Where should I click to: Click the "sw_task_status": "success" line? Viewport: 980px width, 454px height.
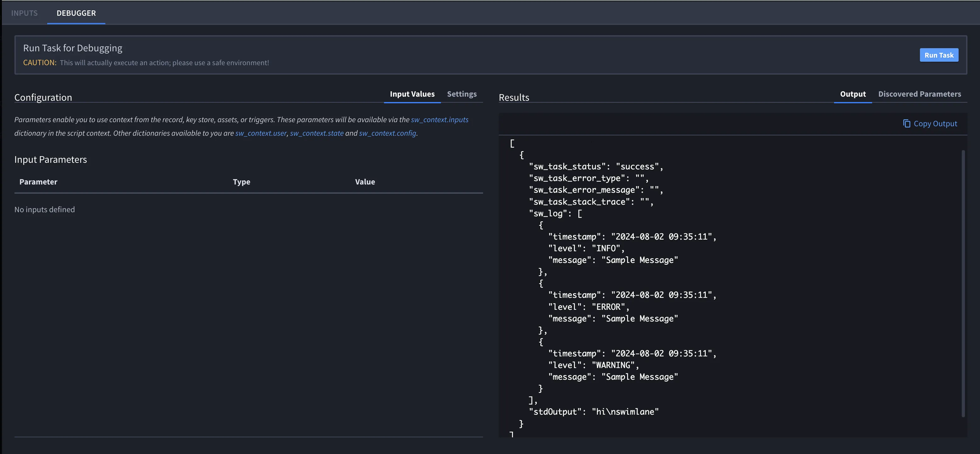tap(596, 167)
